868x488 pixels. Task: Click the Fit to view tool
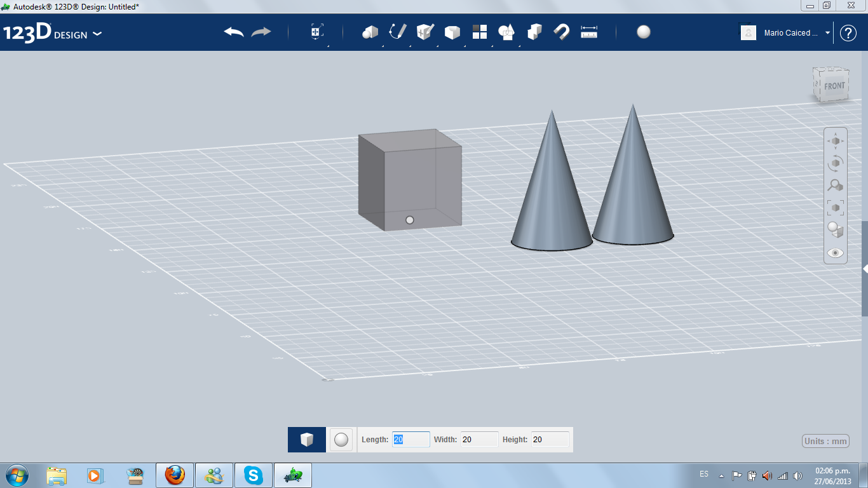tap(835, 207)
